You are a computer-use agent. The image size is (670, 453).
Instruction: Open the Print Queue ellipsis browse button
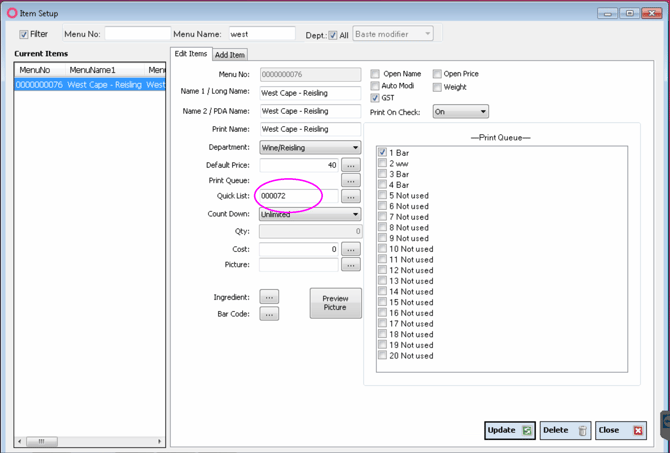(x=351, y=180)
